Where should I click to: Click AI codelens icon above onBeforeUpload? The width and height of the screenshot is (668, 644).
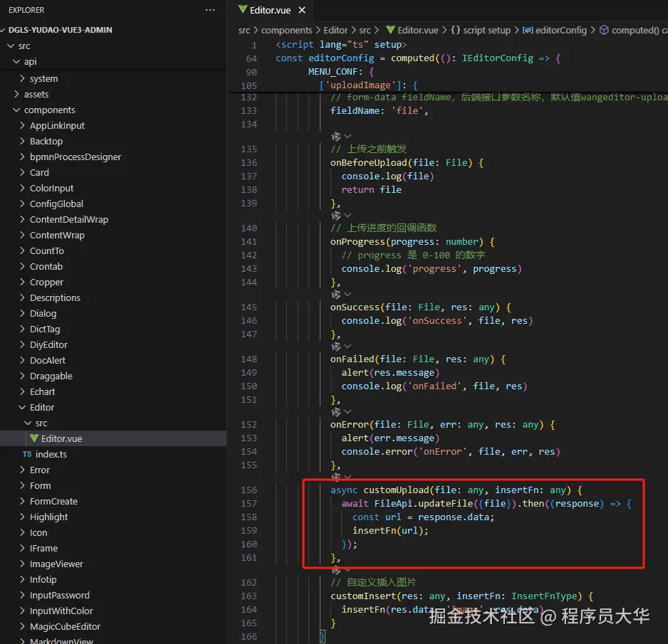[x=335, y=136]
